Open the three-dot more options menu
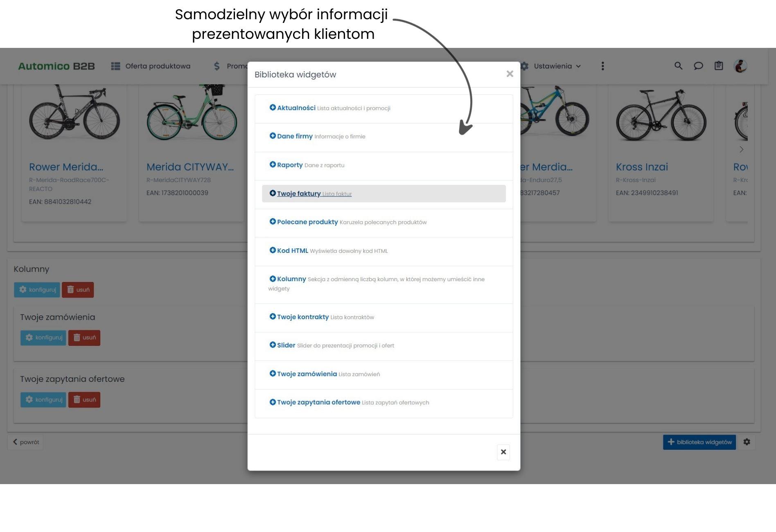This screenshot has height=532, width=776. (602, 66)
